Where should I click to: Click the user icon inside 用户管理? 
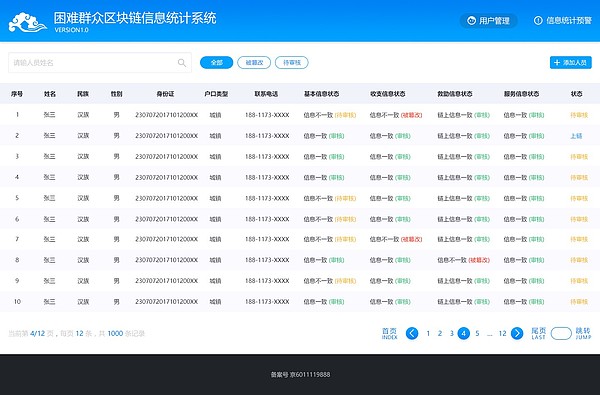pyautogui.click(x=471, y=20)
